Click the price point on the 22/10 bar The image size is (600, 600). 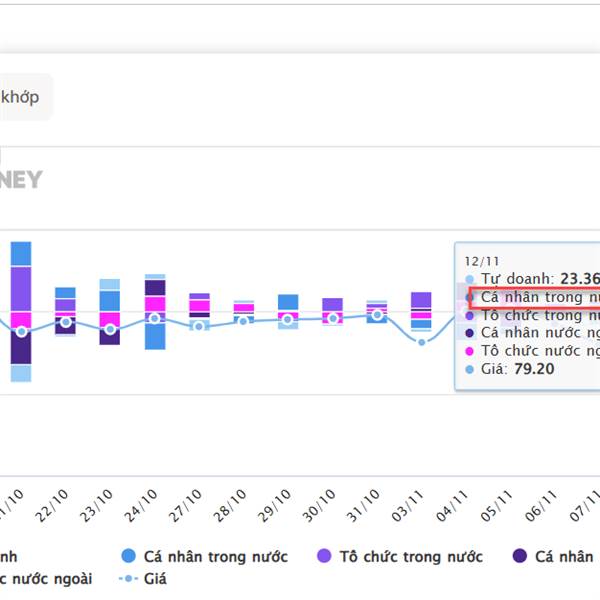[x=66, y=322]
